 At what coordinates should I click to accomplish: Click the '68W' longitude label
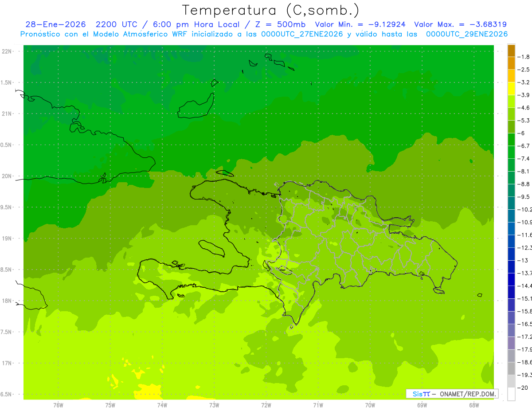coord(474,405)
